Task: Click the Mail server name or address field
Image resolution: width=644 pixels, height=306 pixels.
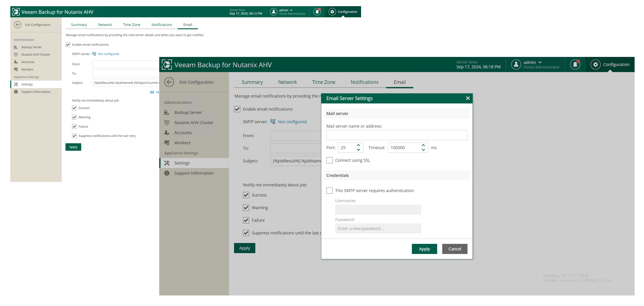Action: (x=397, y=135)
